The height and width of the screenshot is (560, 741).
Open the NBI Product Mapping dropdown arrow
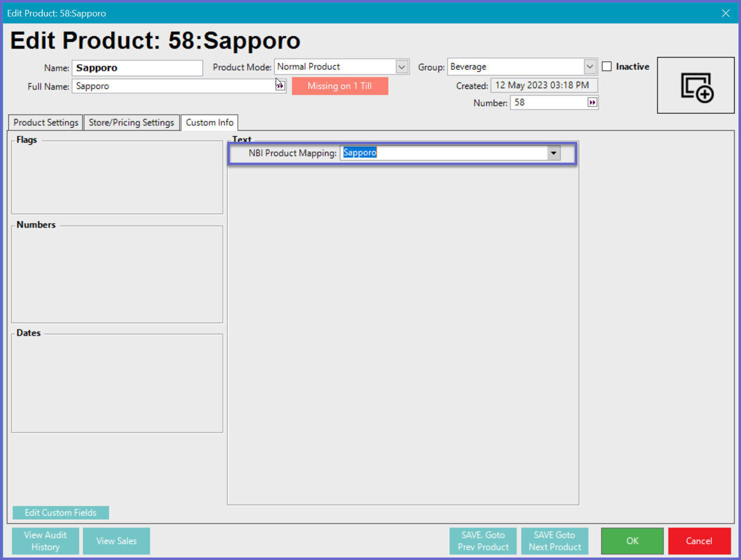(553, 153)
